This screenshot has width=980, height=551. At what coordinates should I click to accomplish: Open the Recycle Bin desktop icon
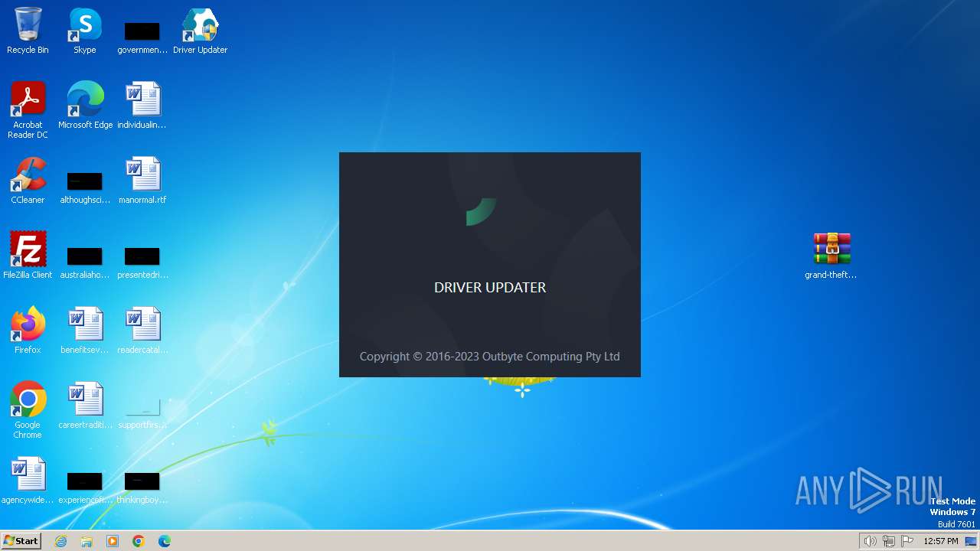[28, 31]
